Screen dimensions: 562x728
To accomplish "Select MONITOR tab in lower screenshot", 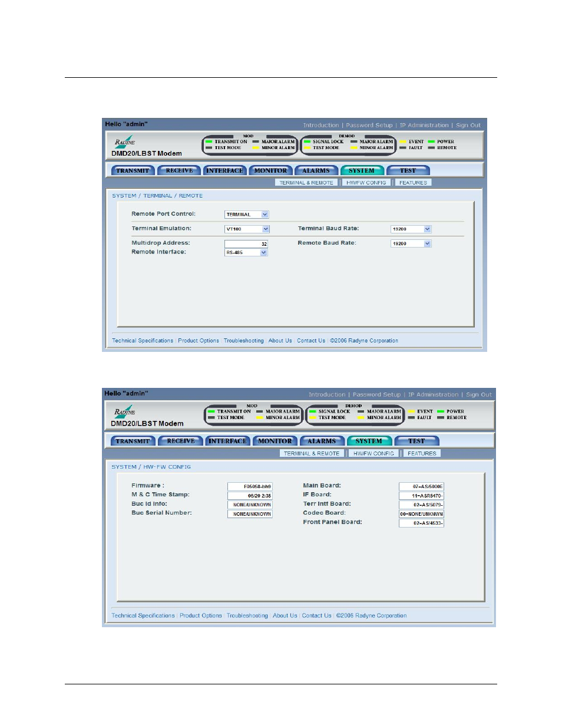I will click(275, 441).
